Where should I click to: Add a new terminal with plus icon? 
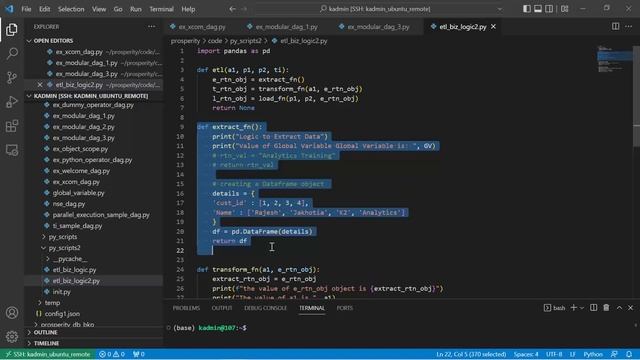tap(573, 308)
